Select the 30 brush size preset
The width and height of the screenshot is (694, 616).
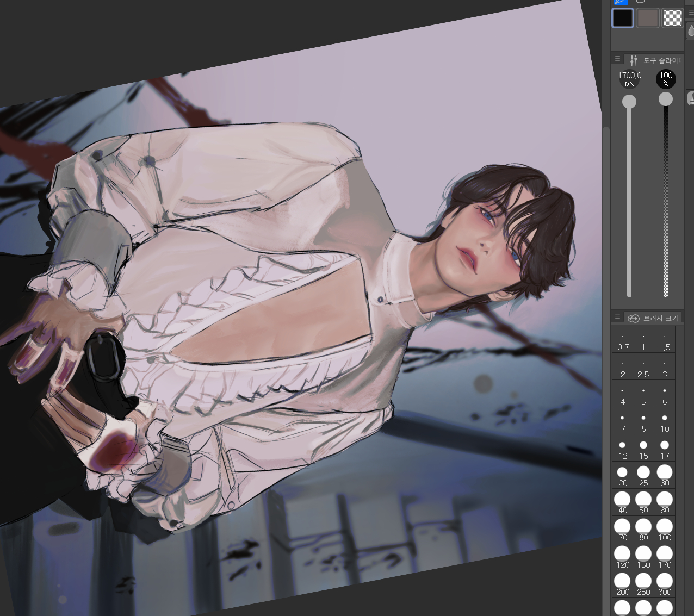[x=665, y=476]
